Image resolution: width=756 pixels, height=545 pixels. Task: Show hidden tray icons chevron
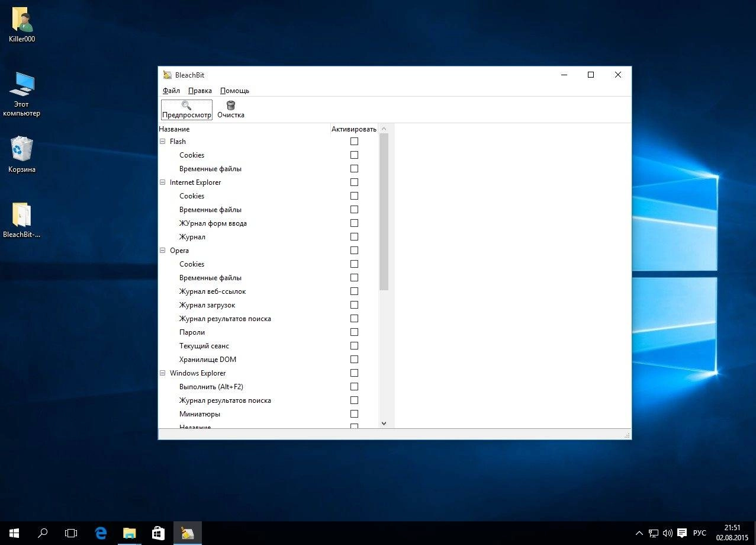pos(639,533)
